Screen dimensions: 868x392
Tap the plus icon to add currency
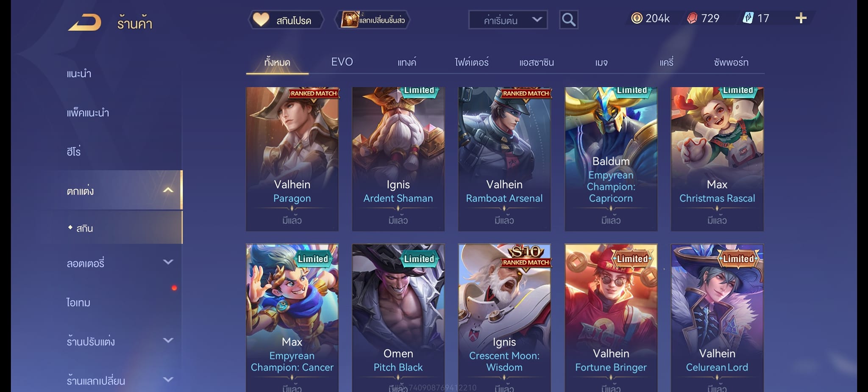click(x=801, y=18)
